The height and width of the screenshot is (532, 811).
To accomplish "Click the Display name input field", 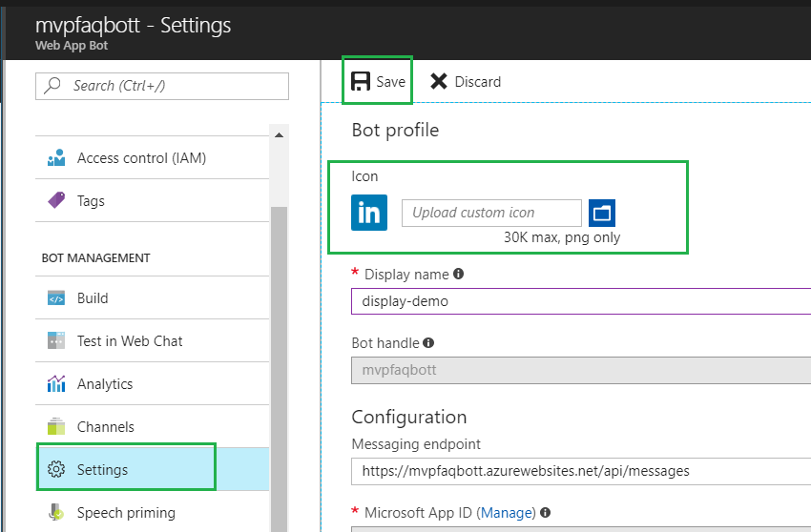I will point(580,301).
